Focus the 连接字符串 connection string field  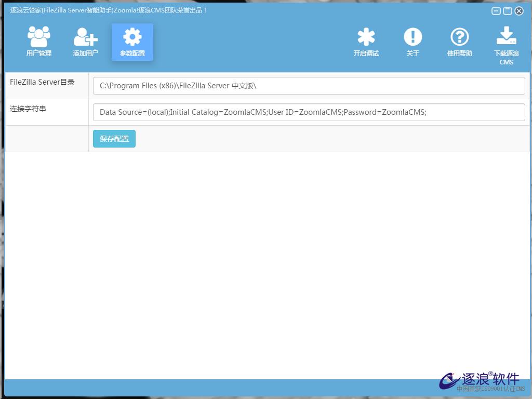pyautogui.click(x=309, y=112)
